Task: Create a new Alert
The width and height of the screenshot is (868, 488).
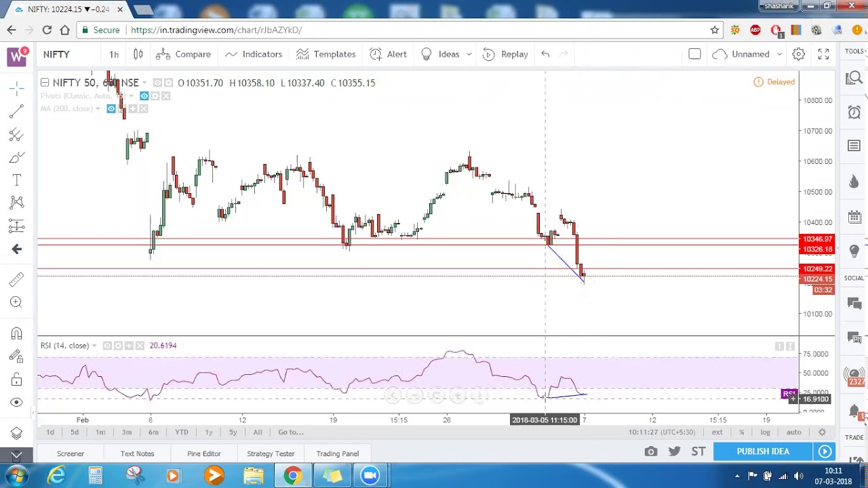Action: [x=389, y=54]
